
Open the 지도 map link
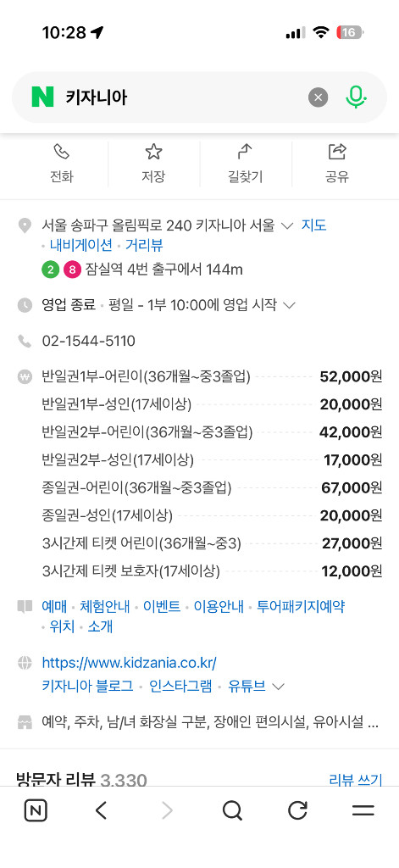pyautogui.click(x=313, y=225)
